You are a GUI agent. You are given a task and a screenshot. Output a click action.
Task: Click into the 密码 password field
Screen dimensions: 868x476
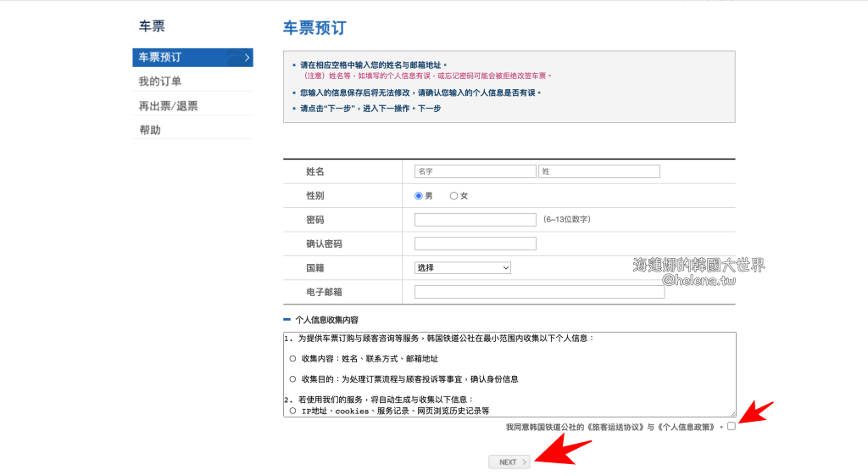pos(475,220)
